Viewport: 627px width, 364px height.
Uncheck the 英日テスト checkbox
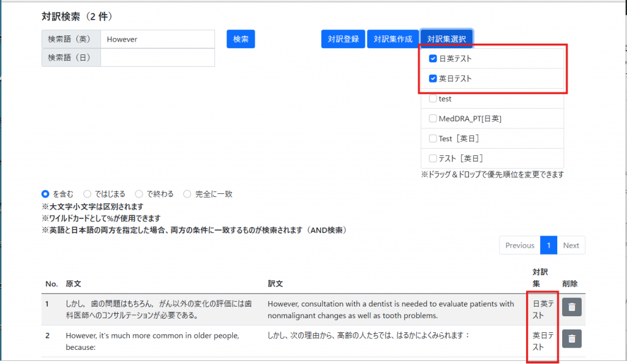(x=433, y=78)
